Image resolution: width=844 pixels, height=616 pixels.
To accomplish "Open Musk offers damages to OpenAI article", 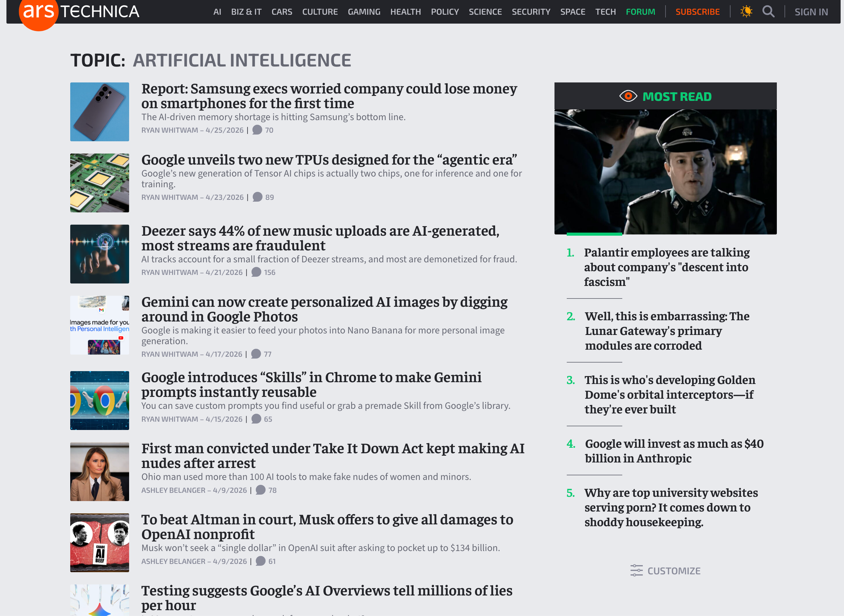I will point(327,527).
